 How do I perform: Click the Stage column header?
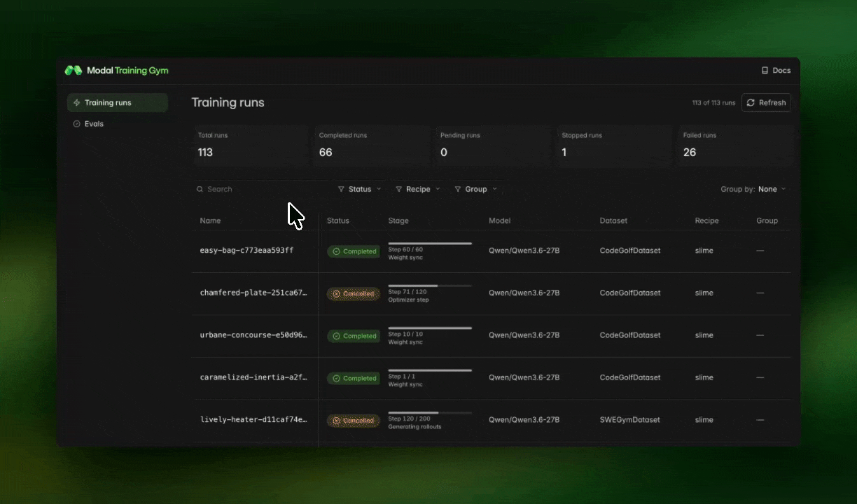[x=398, y=220]
